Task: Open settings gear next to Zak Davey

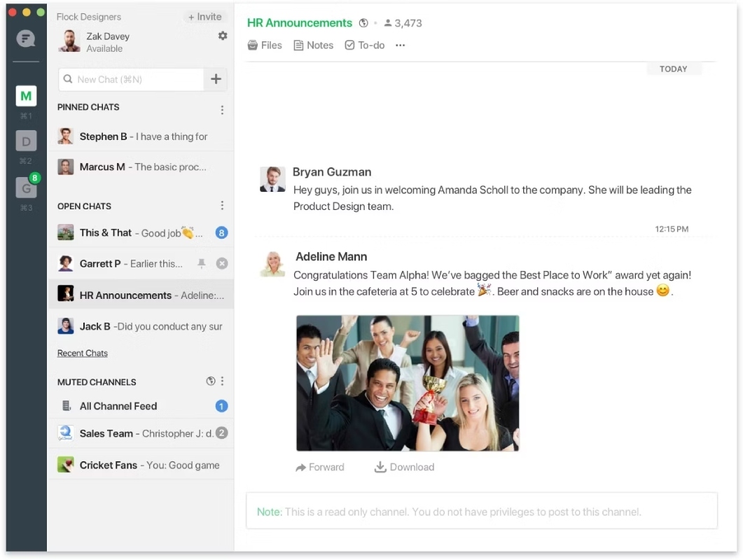Action: tap(222, 36)
